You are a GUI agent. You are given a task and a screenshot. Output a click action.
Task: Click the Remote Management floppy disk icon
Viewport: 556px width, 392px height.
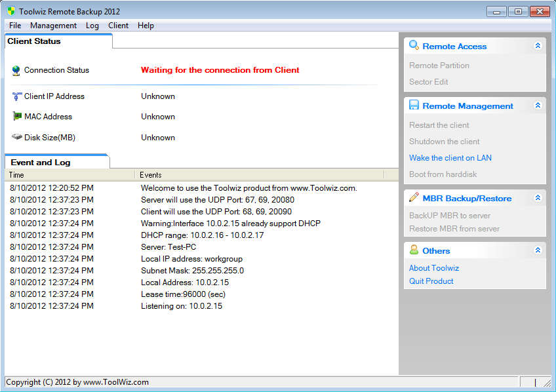tap(414, 106)
